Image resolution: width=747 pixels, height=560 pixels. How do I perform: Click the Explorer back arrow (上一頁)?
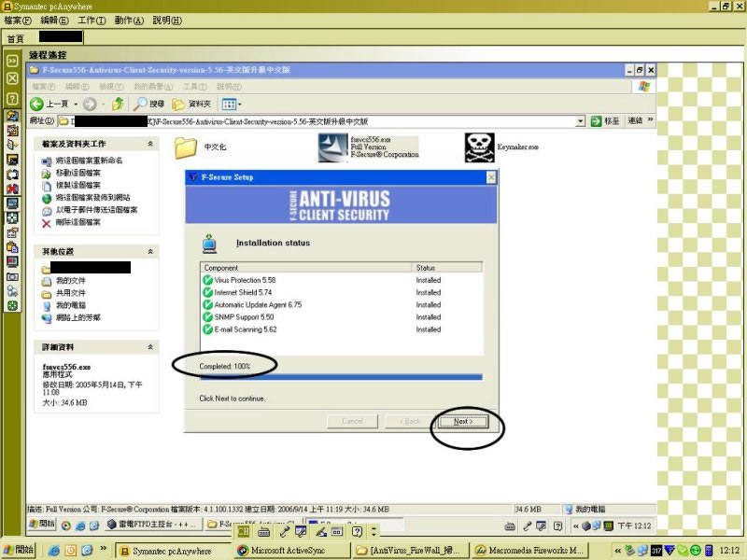[x=49, y=104]
